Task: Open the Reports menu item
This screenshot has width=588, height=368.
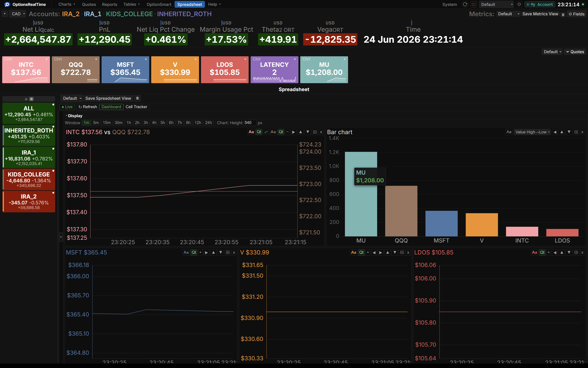Action: point(110,4)
